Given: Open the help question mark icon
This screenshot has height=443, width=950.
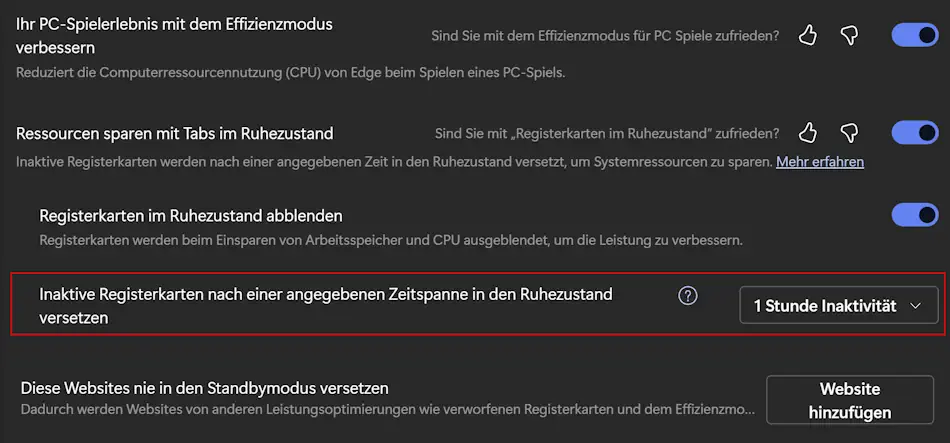Looking at the screenshot, I should pyautogui.click(x=687, y=295).
